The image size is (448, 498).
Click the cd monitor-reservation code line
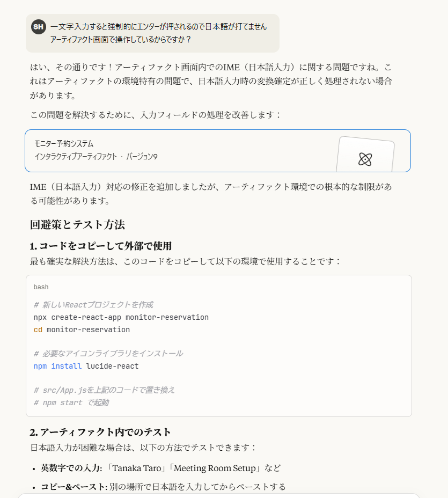(x=82, y=329)
